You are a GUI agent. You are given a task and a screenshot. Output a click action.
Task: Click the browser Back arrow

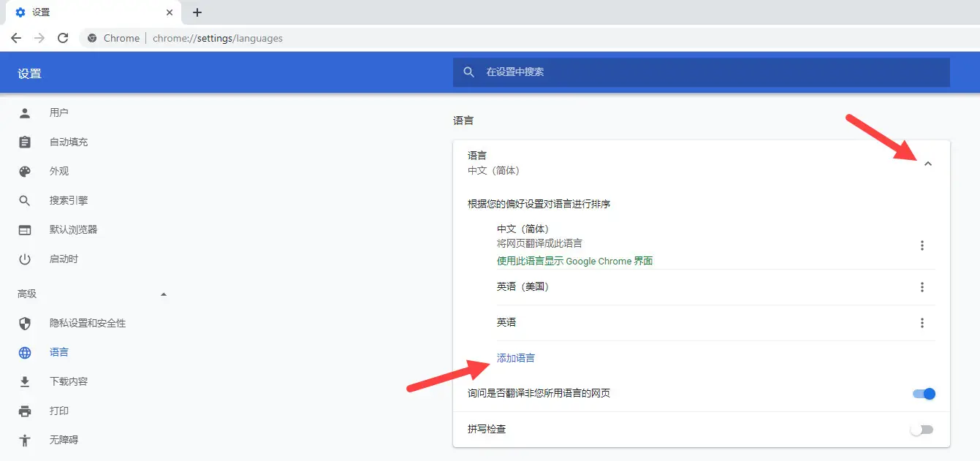16,38
